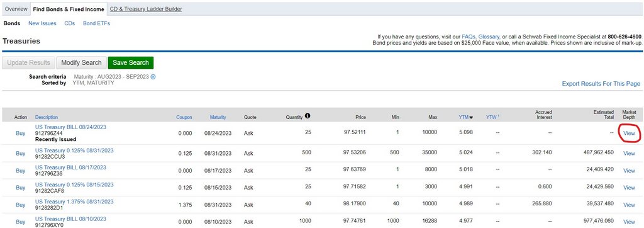This screenshot has width=644, height=228.
Task: Click the max quantity value 16288
Action: [x=430, y=221]
